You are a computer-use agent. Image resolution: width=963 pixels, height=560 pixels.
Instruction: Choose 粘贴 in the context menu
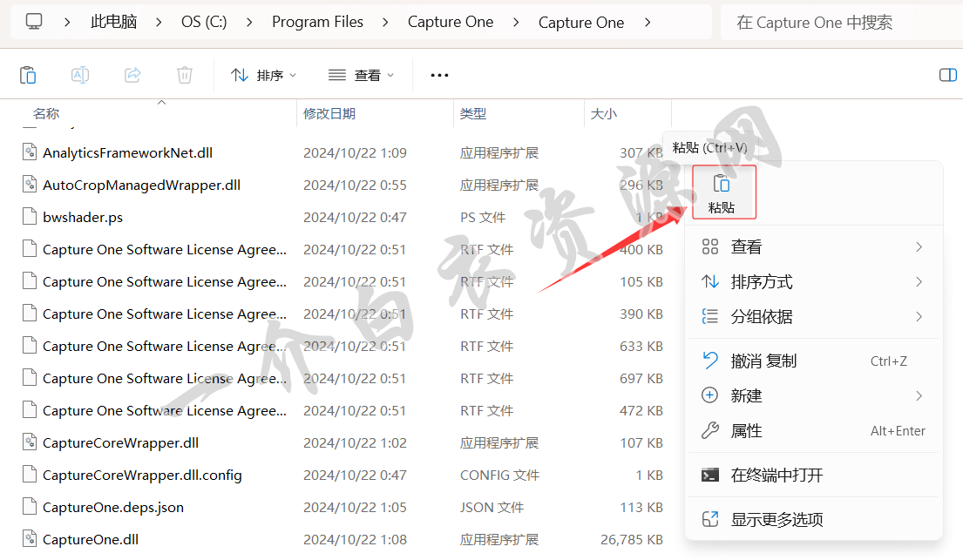(x=723, y=192)
